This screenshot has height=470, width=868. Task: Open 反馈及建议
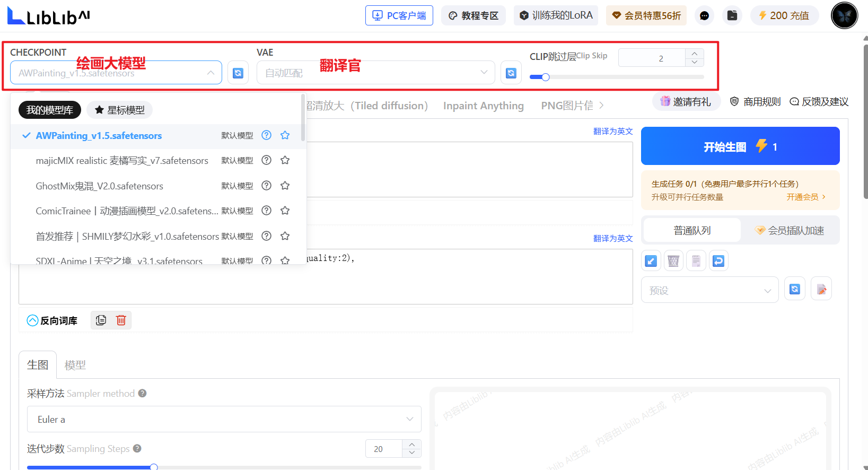[x=819, y=101]
